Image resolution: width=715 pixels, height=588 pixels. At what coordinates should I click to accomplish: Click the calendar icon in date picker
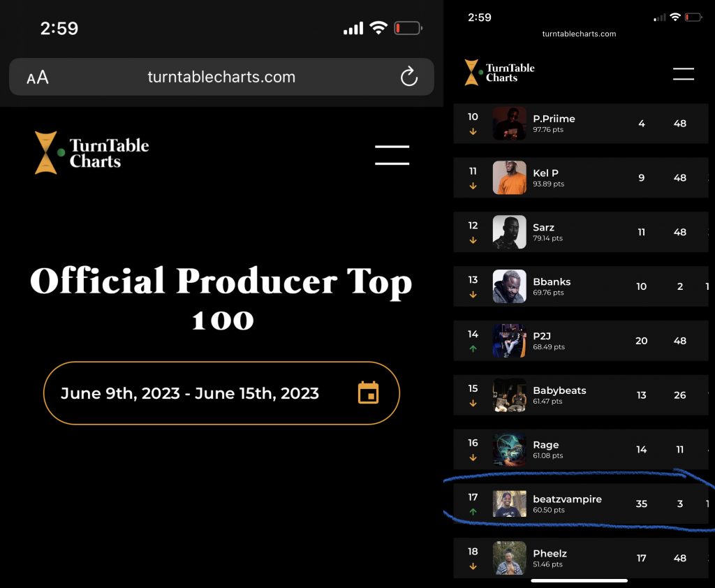coord(369,392)
